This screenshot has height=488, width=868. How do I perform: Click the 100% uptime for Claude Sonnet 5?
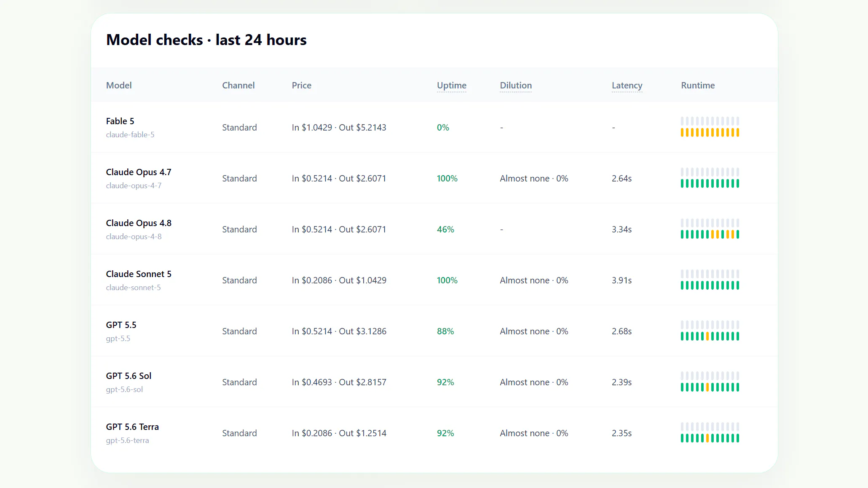(447, 280)
